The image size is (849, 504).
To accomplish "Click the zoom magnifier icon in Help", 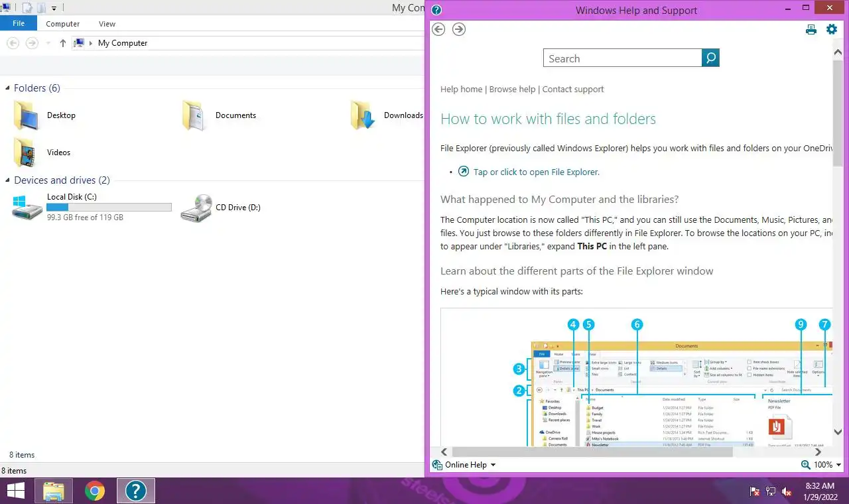I will (805, 465).
